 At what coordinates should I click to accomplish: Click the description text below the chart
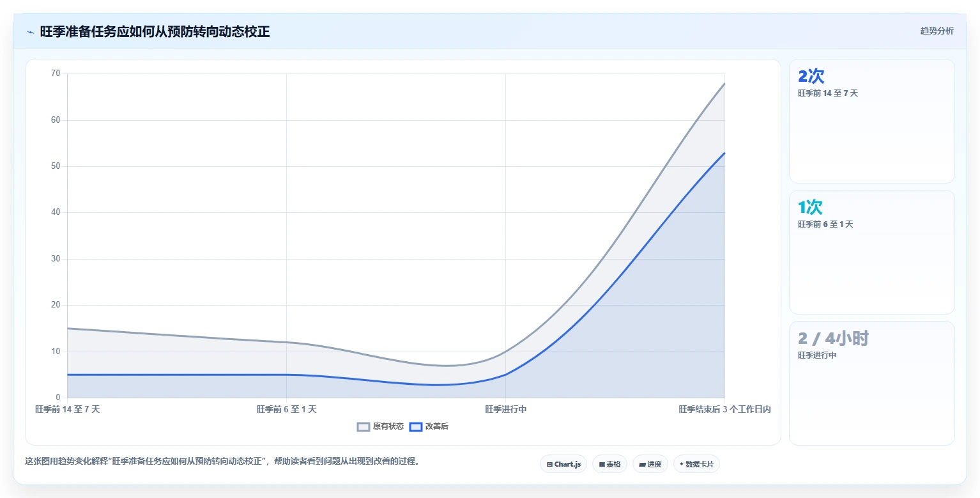222,461
